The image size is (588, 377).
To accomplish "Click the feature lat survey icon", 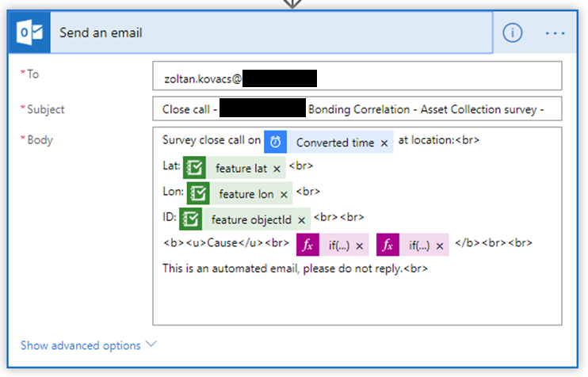I will (194, 168).
